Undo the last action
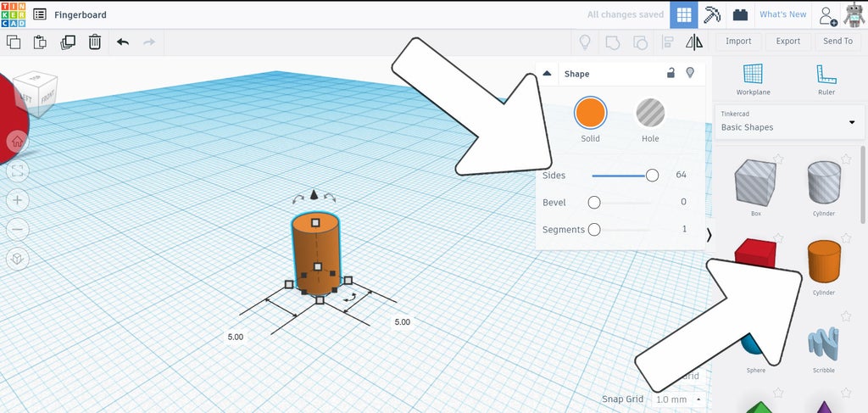This screenshot has width=868, height=413. [x=123, y=42]
